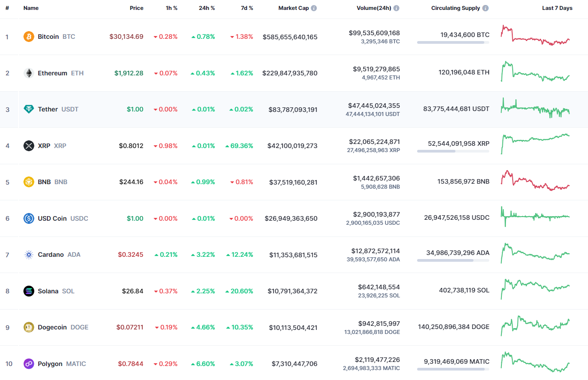Click the Name column header
588x380 pixels.
point(31,8)
